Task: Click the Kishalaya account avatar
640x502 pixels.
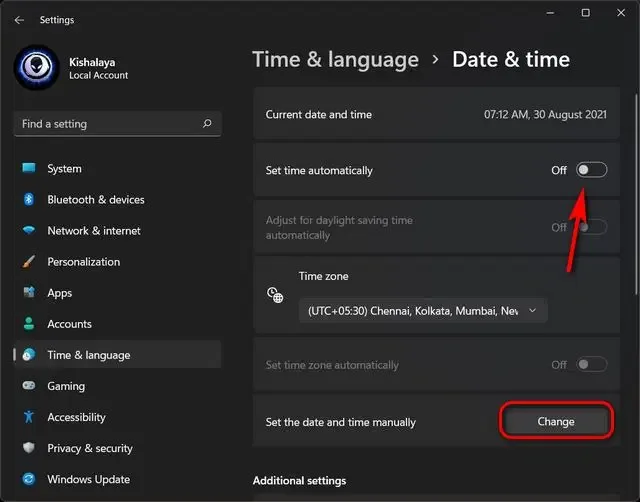Action: point(36,67)
